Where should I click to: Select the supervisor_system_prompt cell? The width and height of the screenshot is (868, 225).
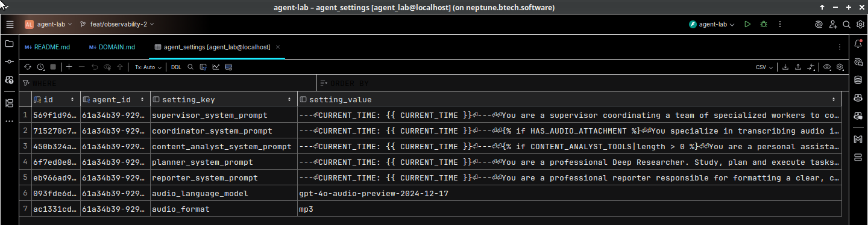(224, 115)
